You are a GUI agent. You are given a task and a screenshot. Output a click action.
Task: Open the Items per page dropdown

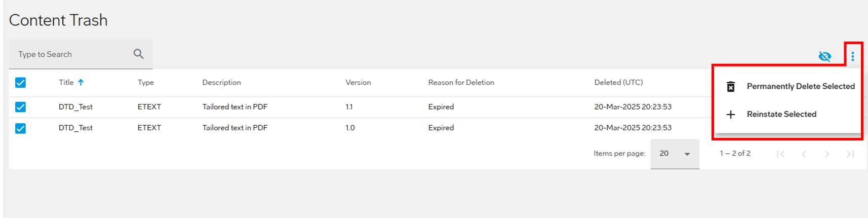pyautogui.click(x=675, y=154)
